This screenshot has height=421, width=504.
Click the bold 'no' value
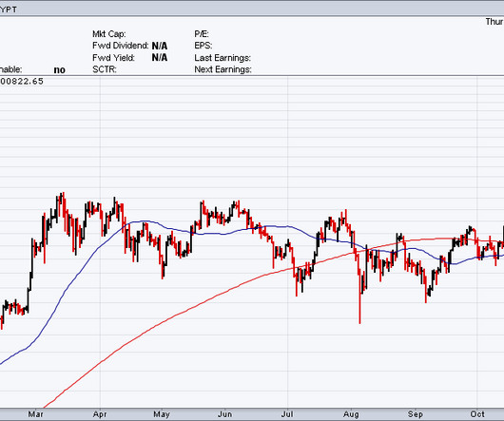tap(60, 70)
